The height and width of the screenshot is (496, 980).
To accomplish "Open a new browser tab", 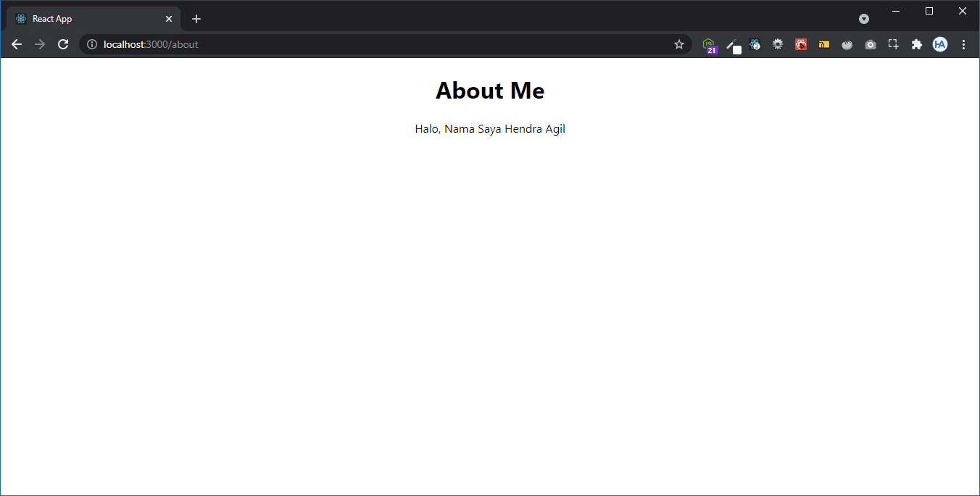I will 196,18.
